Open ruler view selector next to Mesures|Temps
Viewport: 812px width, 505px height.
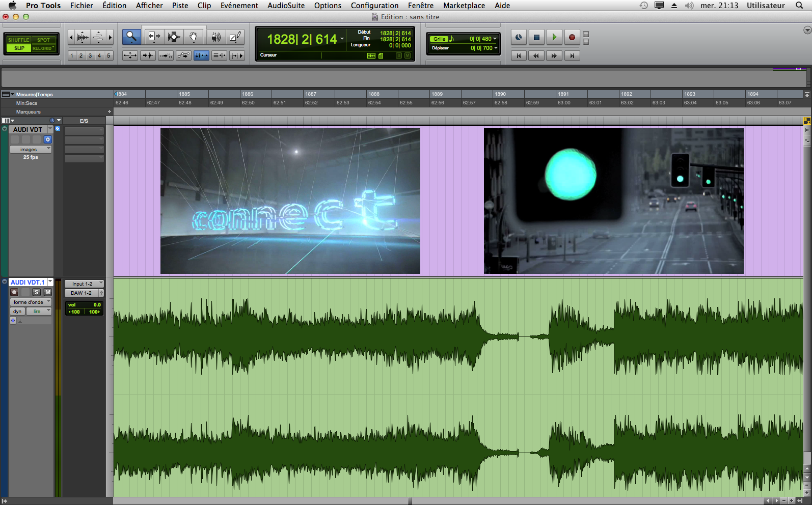point(8,94)
